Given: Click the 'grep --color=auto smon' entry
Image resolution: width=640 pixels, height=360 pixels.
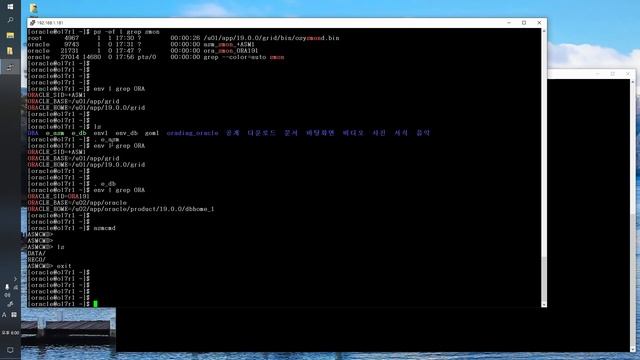Looking at the screenshot, I should 244,57.
